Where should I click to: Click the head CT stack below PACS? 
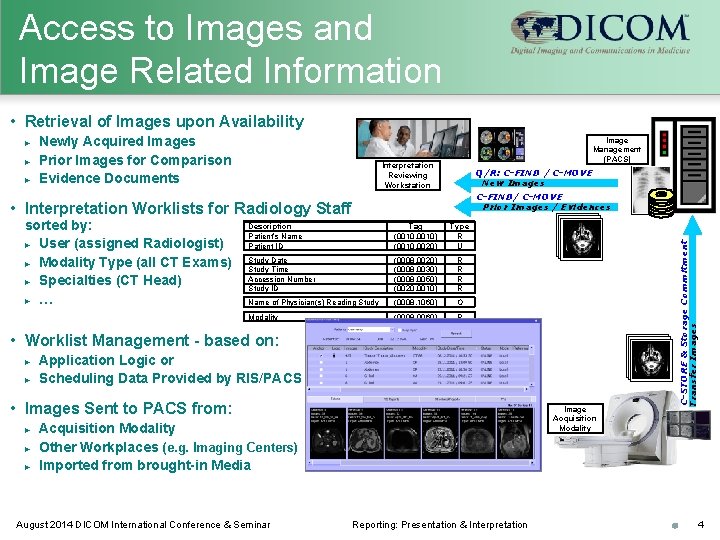coord(579,238)
